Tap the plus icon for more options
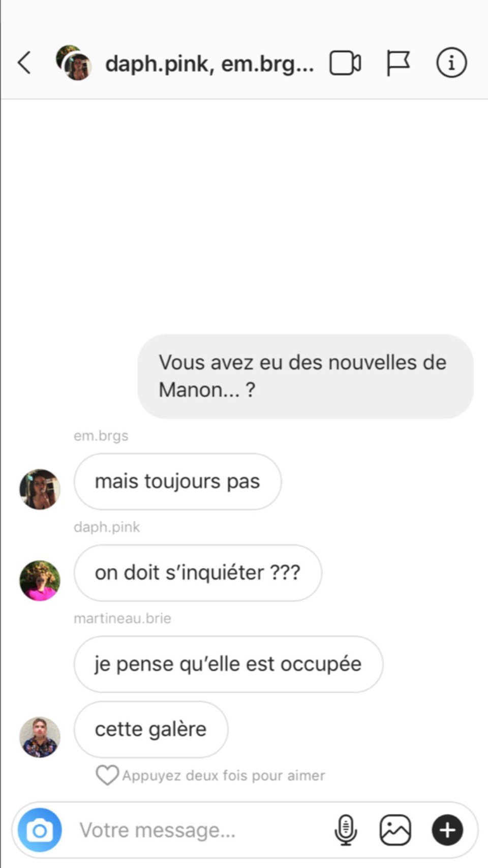This screenshot has height=868, width=488. click(x=447, y=830)
